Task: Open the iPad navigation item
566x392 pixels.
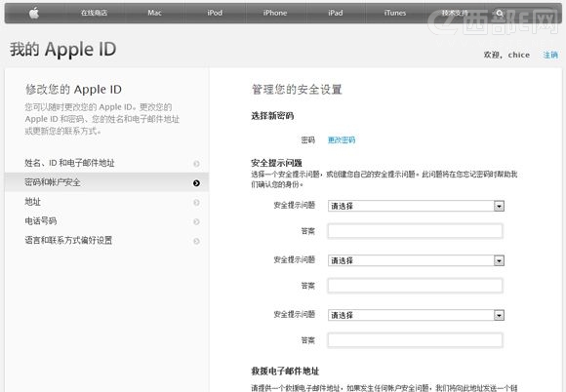Action: pos(336,13)
